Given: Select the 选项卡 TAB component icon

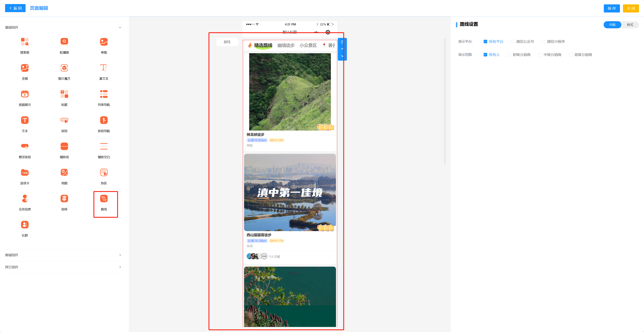Looking at the screenshot, I should [25, 172].
